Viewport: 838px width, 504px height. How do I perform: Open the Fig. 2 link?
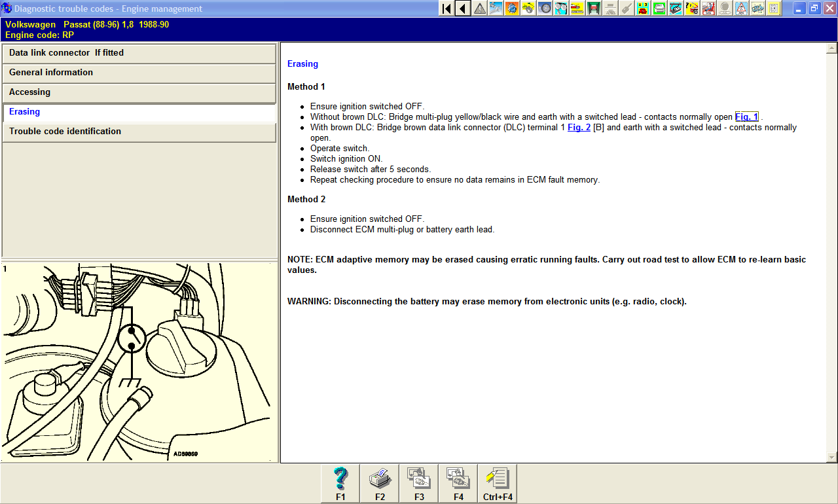click(x=579, y=128)
